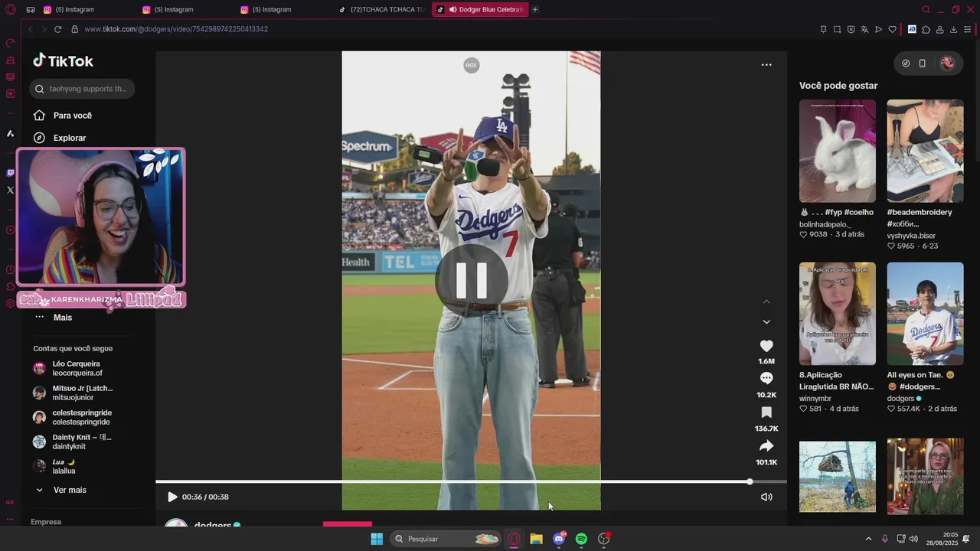980x551 pixels.
Task: Open celestespringride followed account
Action: pyautogui.click(x=73, y=417)
